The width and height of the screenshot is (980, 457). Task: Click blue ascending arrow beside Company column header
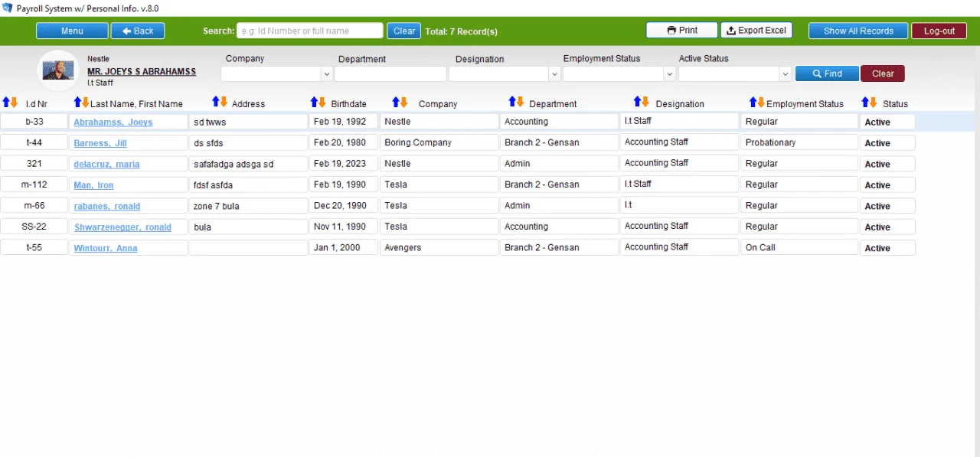(396, 102)
